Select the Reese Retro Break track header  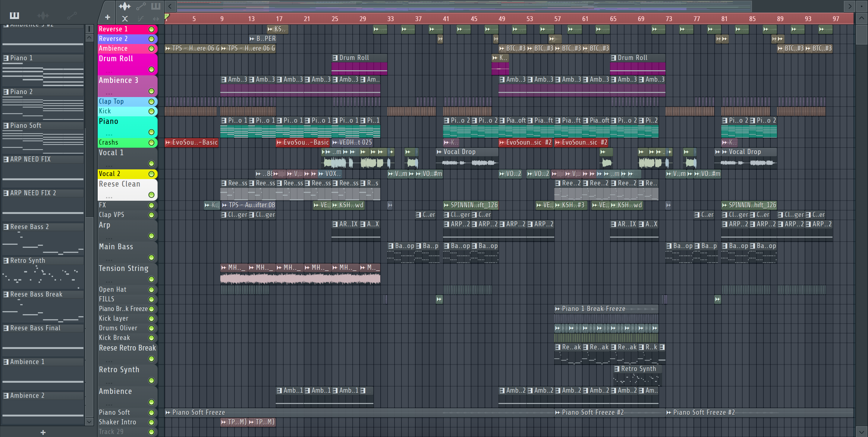(x=127, y=354)
